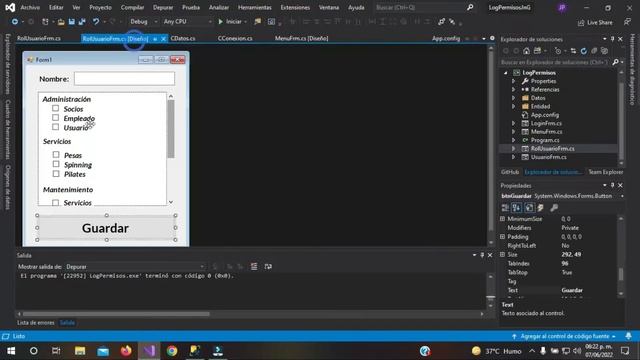Expand the Datos folder

[x=513, y=98]
